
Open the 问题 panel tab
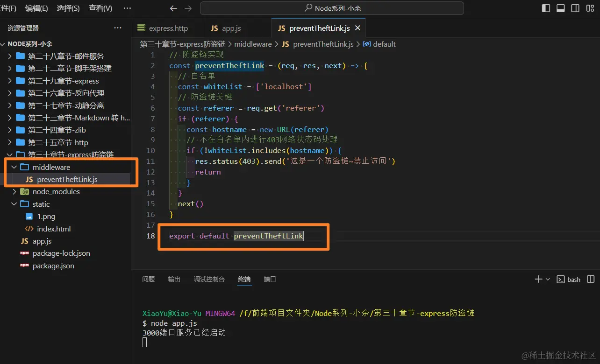click(148, 279)
